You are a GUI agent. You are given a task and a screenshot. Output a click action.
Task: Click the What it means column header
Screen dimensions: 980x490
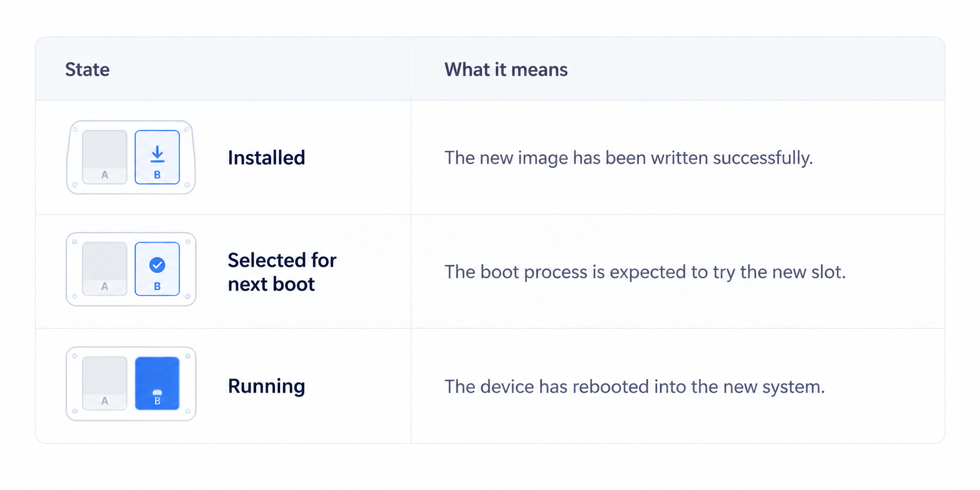click(506, 70)
